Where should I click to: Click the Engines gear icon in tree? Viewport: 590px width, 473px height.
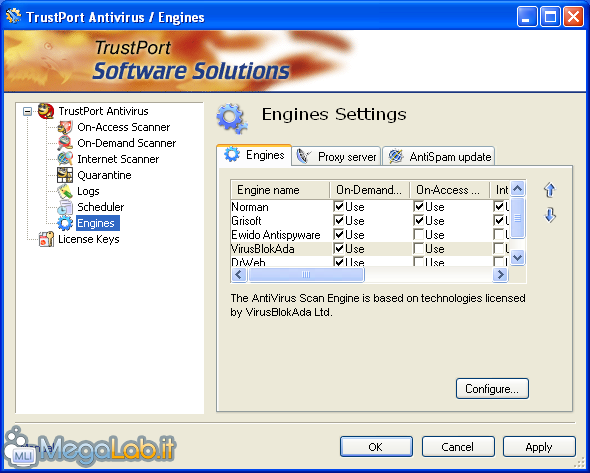[x=65, y=223]
